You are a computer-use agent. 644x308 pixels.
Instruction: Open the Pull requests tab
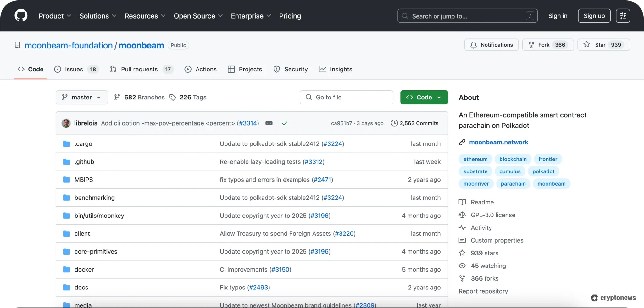point(140,69)
